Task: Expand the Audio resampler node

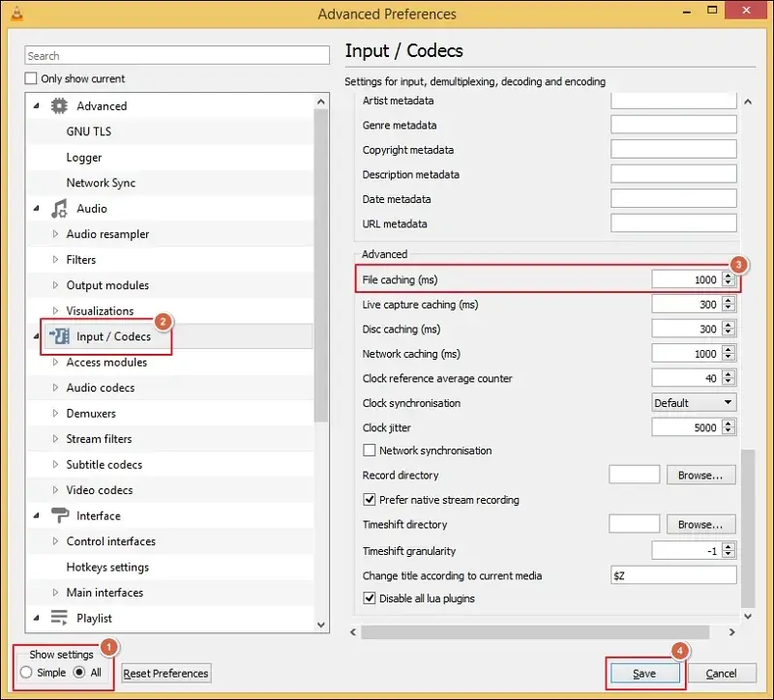Action: pos(55,234)
